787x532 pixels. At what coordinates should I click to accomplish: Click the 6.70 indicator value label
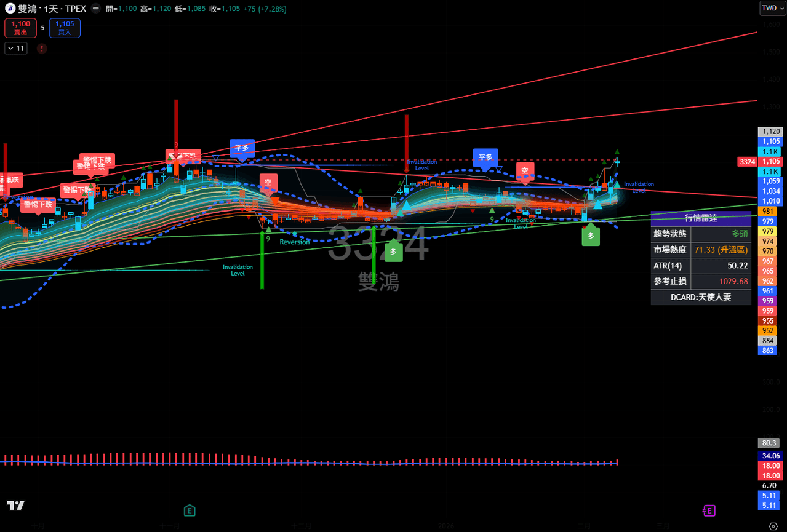tap(770, 486)
